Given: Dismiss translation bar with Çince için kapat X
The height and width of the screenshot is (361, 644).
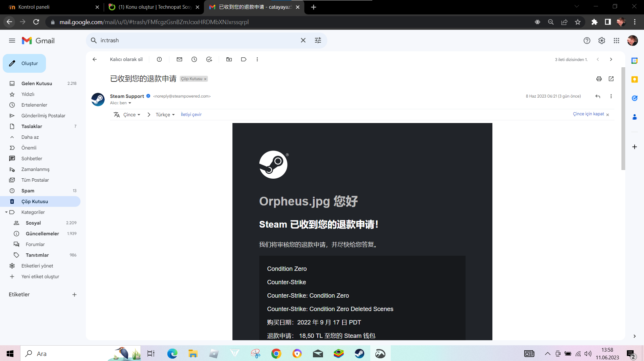Looking at the screenshot, I should pos(607,115).
